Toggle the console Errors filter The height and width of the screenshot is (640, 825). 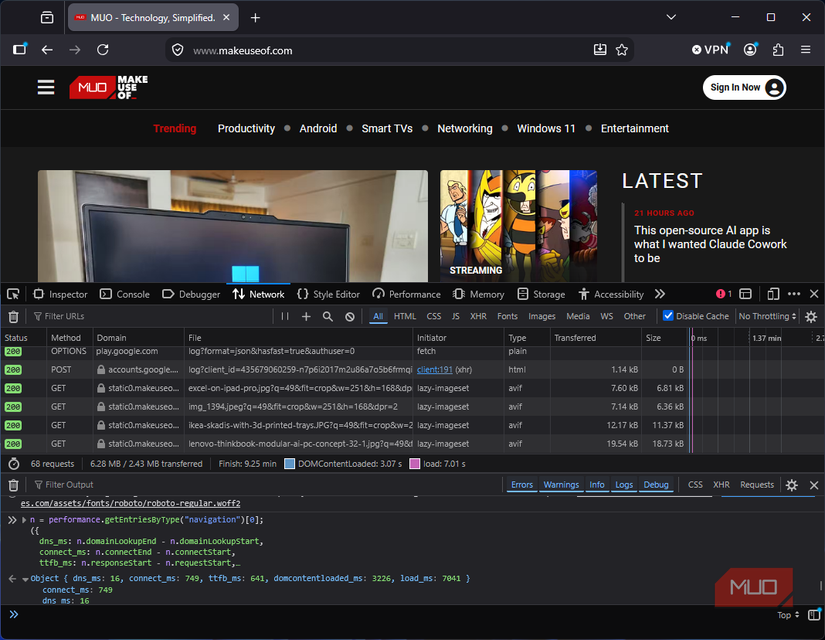(522, 485)
